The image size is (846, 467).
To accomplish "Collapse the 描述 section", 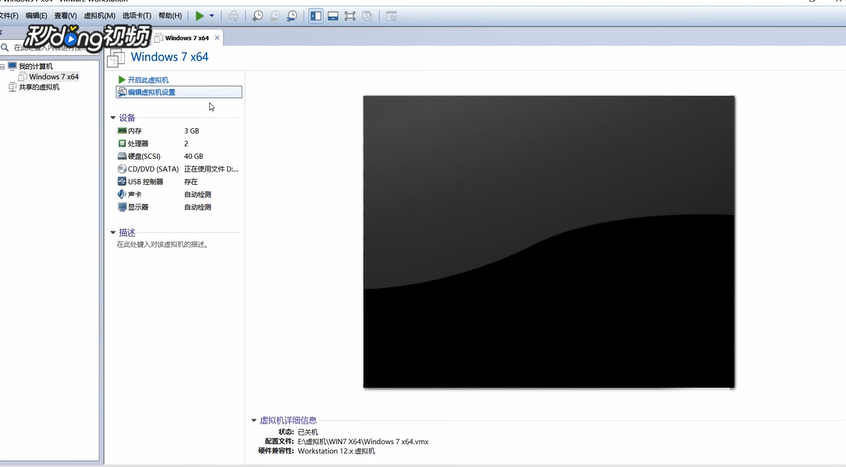I will (113, 232).
